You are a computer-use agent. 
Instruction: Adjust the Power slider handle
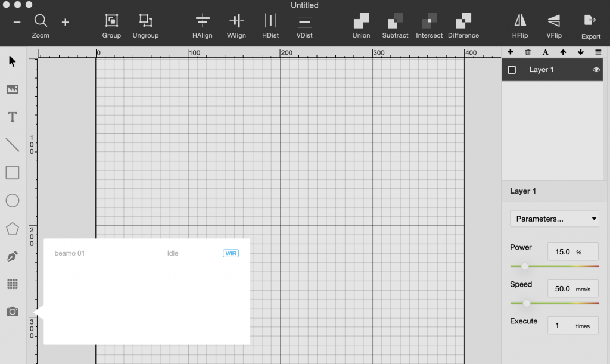pos(525,267)
